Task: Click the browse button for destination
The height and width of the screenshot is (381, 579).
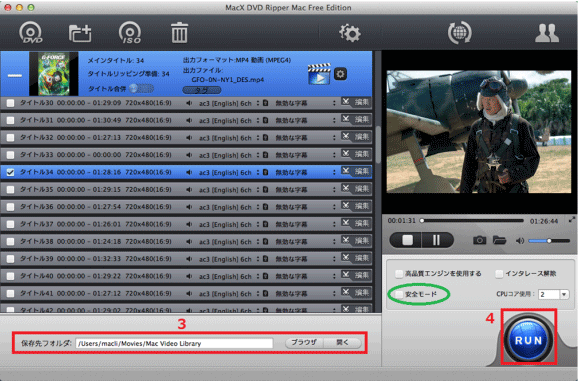Action: pos(304,343)
